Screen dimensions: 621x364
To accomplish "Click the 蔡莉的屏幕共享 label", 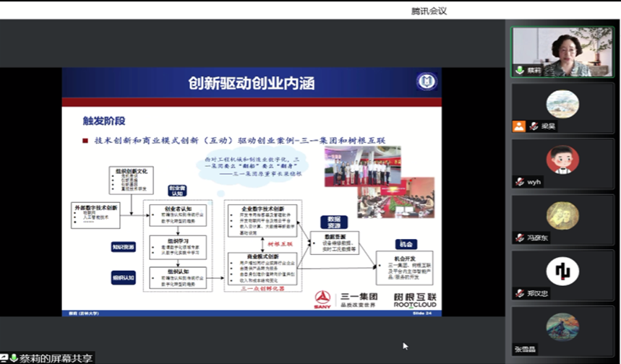I will [x=55, y=358].
